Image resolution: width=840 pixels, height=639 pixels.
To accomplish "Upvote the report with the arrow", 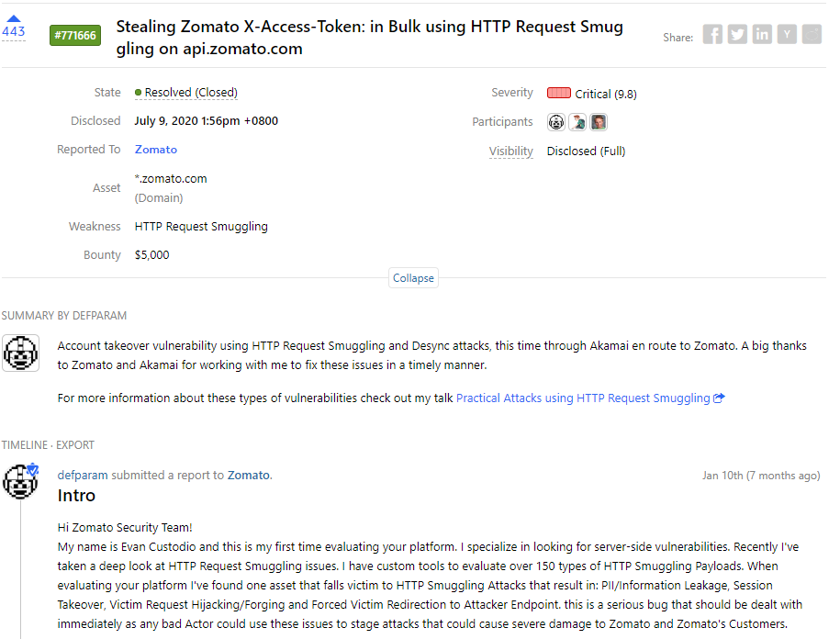I will click(14, 17).
